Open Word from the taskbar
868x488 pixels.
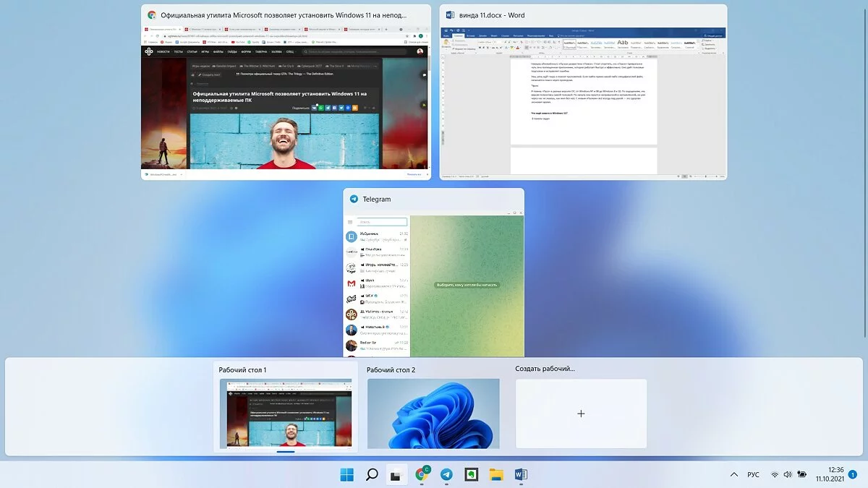[521, 475]
